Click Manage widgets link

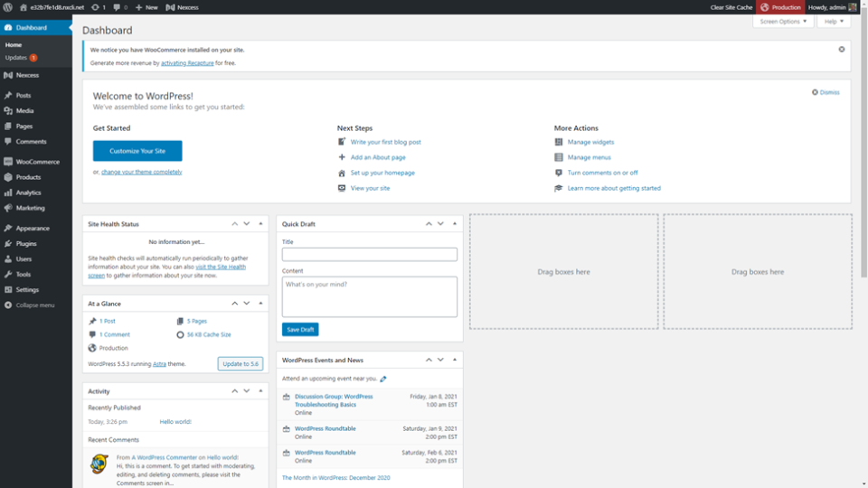(590, 142)
